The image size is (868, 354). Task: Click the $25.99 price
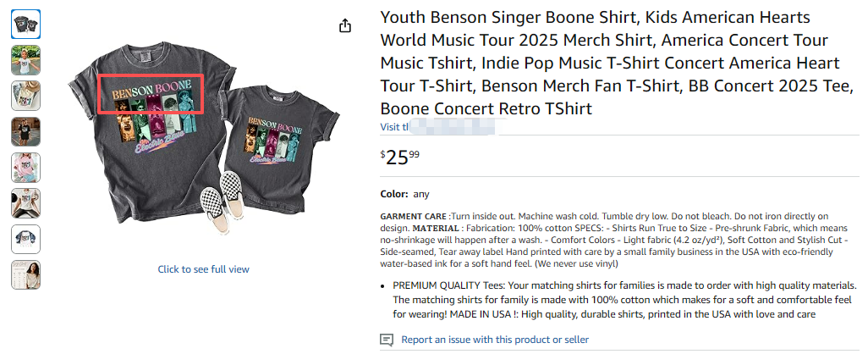pyautogui.click(x=400, y=158)
